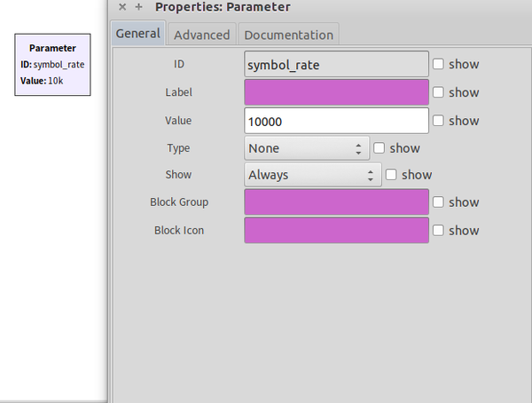Select the Parameter block on canvas
The width and height of the screenshot is (532, 403).
(52, 64)
